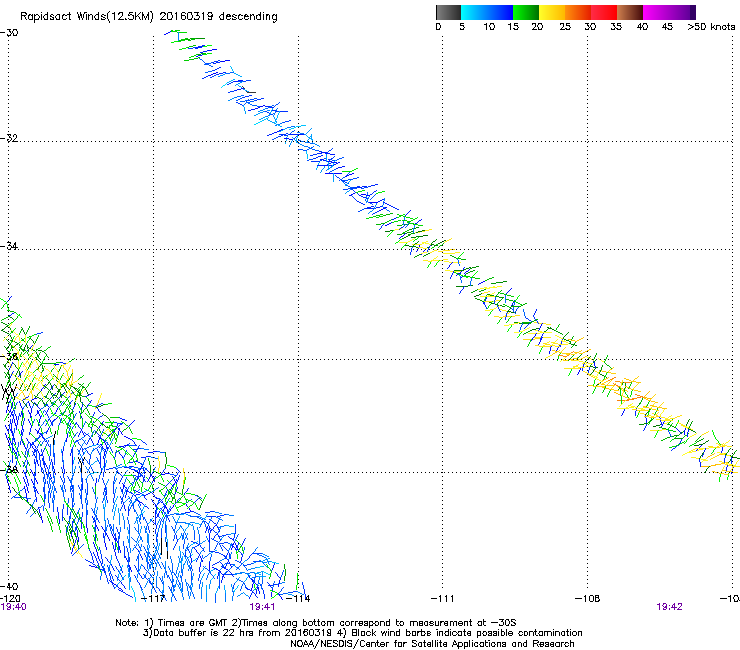Click the 19:40 purple time label
Viewport: 740px width, 650px height.
13,607
